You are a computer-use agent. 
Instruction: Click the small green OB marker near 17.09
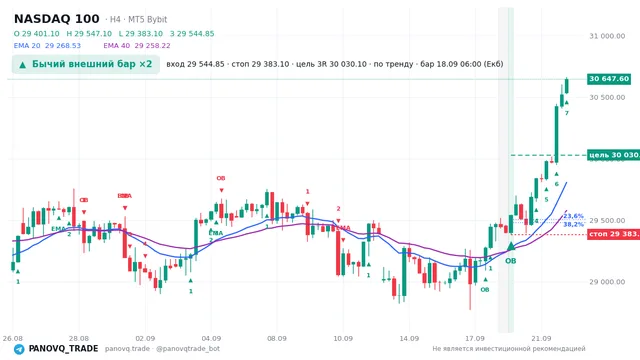[484, 290]
